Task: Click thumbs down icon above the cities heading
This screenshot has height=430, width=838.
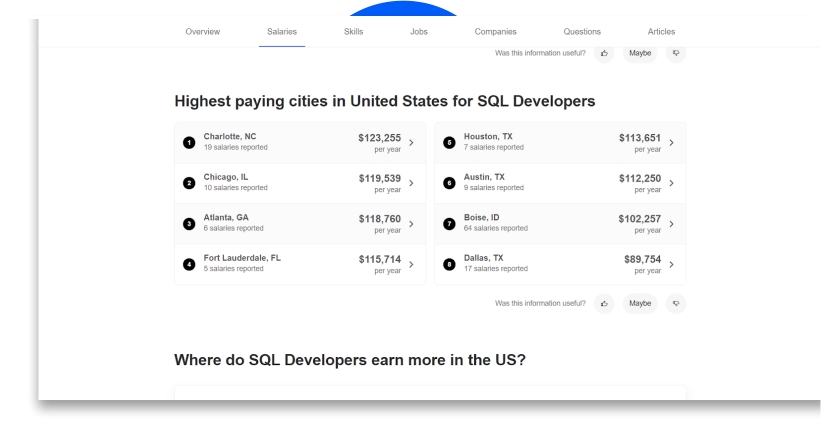Action: point(675,53)
